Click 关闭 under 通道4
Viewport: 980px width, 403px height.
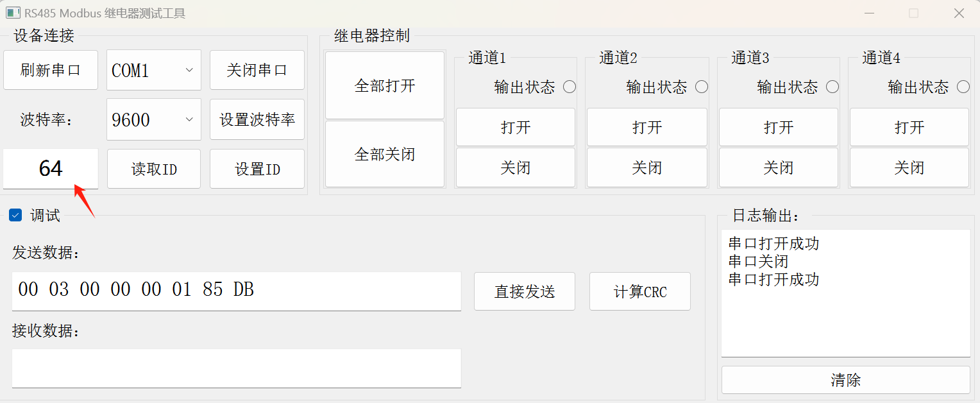(x=909, y=167)
